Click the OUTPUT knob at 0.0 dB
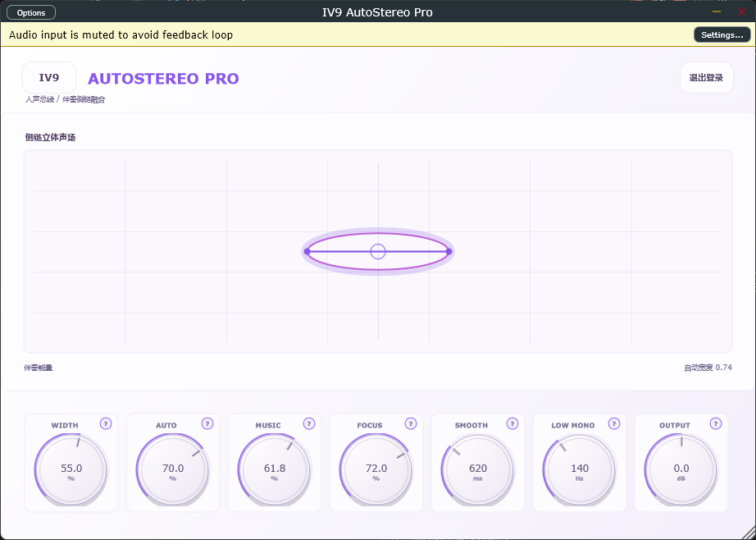The image size is (756, 540). [x=681, y=470]
